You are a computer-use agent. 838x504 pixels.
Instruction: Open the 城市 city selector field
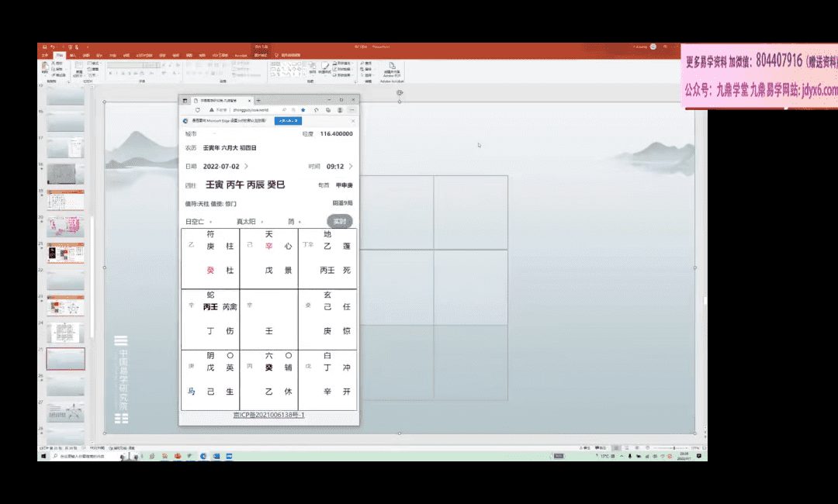(x=233, y=134)
